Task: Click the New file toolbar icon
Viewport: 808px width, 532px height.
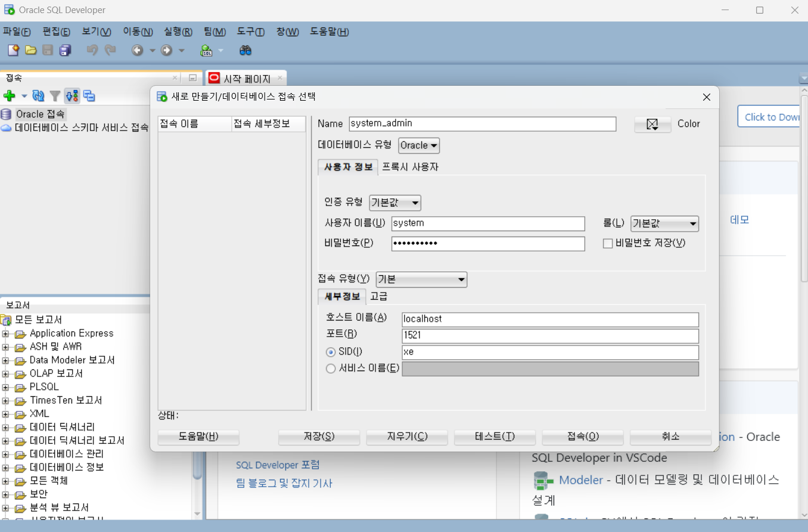Action: (13, 51)
